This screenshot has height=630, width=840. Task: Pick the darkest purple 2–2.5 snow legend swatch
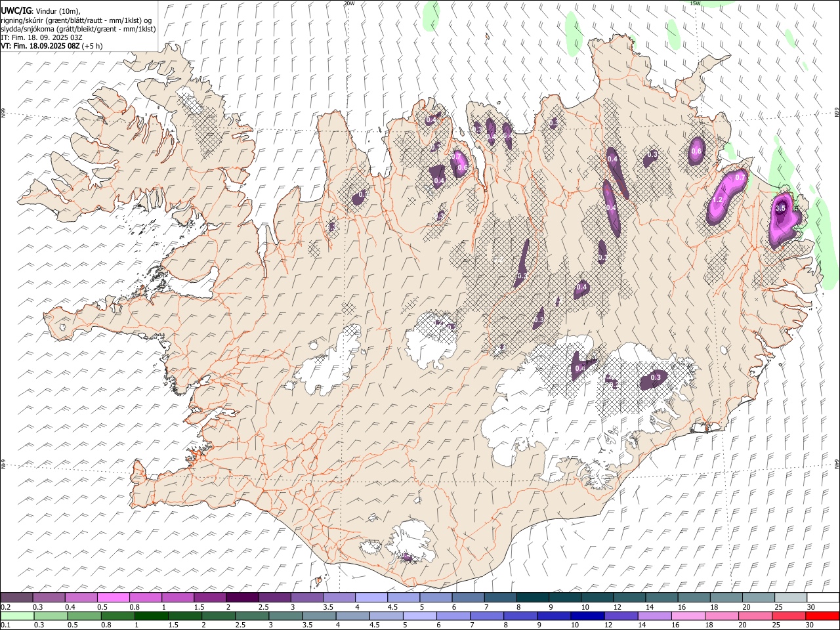pos(241,597)
